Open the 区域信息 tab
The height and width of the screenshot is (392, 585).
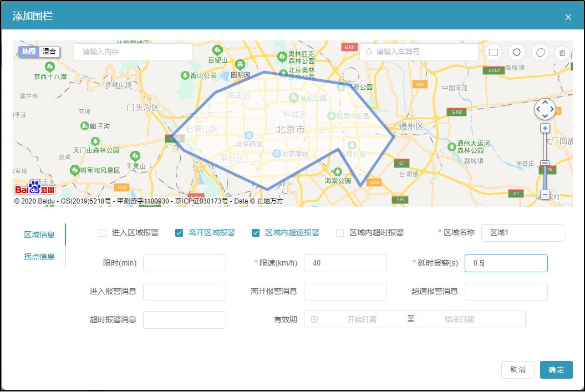39,235
